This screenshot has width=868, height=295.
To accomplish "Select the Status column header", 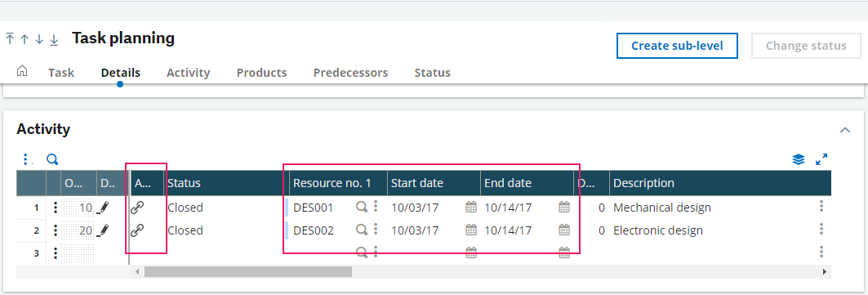I will 226,183.
